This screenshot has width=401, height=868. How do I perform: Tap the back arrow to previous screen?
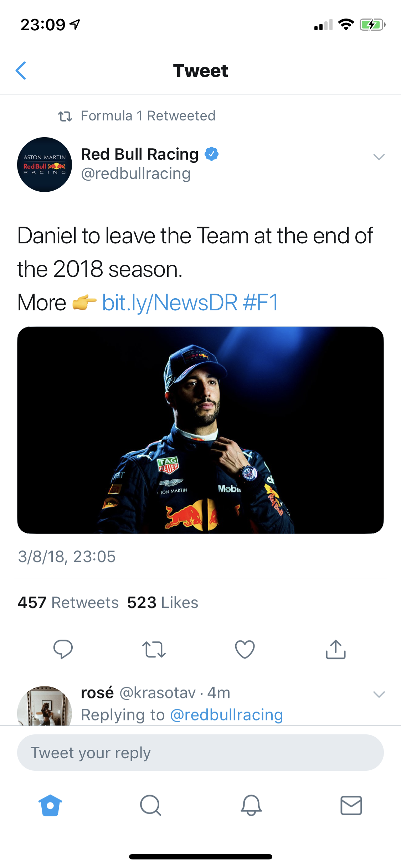[21, 71]
